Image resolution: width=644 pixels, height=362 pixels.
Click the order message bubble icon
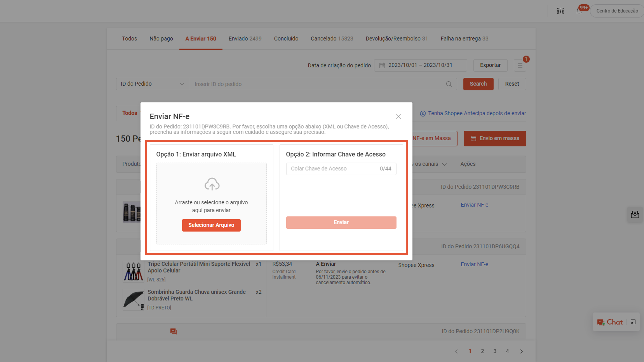(173, 331)
